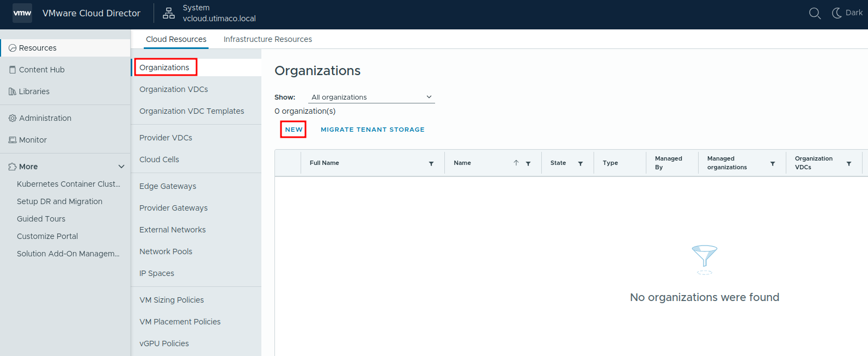Open Kubernetes Container Clusters link

(x=69, y=184)
